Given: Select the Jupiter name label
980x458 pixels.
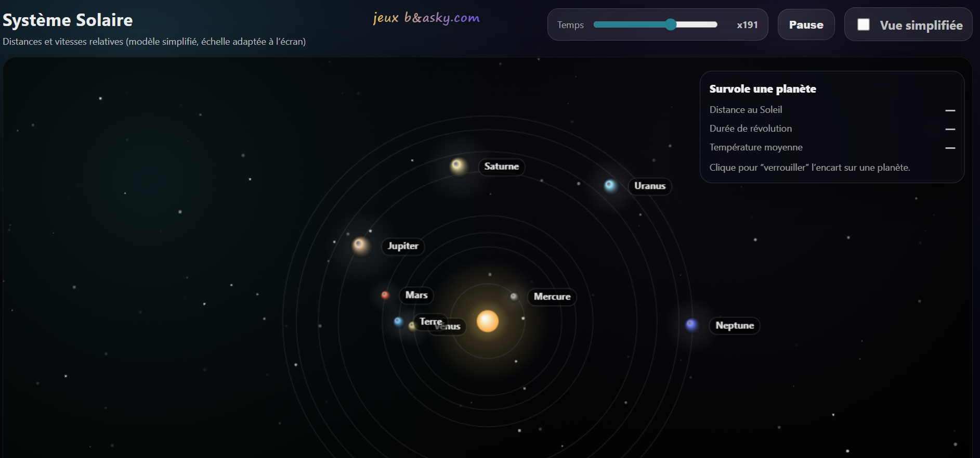Looking at the screenshot, I should (403, 246).
